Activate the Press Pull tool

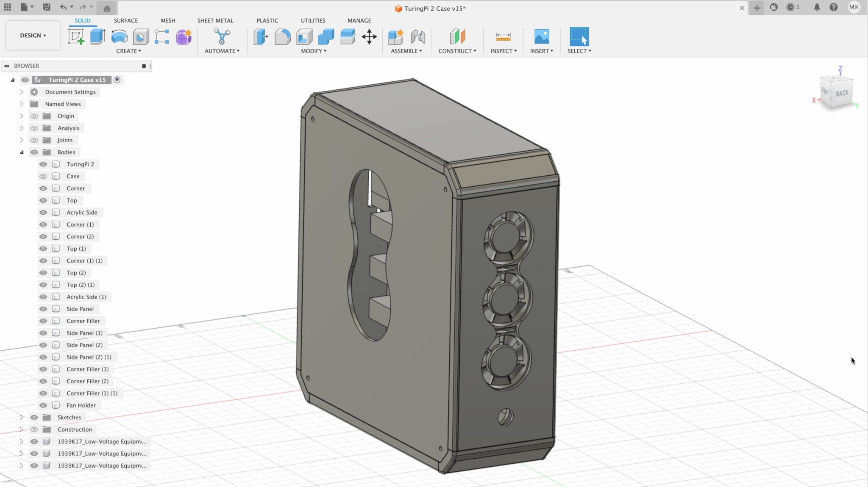point(261,37)
